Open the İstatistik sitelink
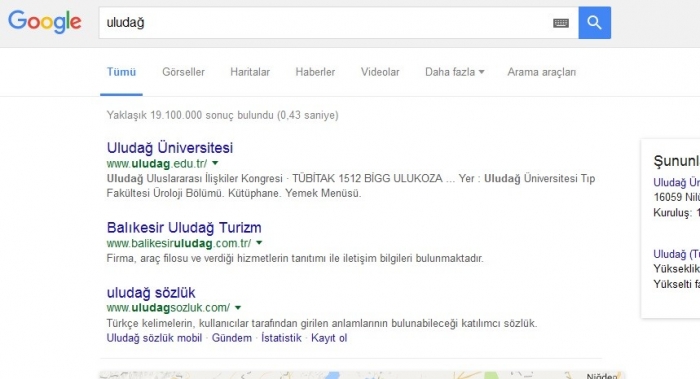This screenshot has height=379, width=700. click(x=281, y=338)
